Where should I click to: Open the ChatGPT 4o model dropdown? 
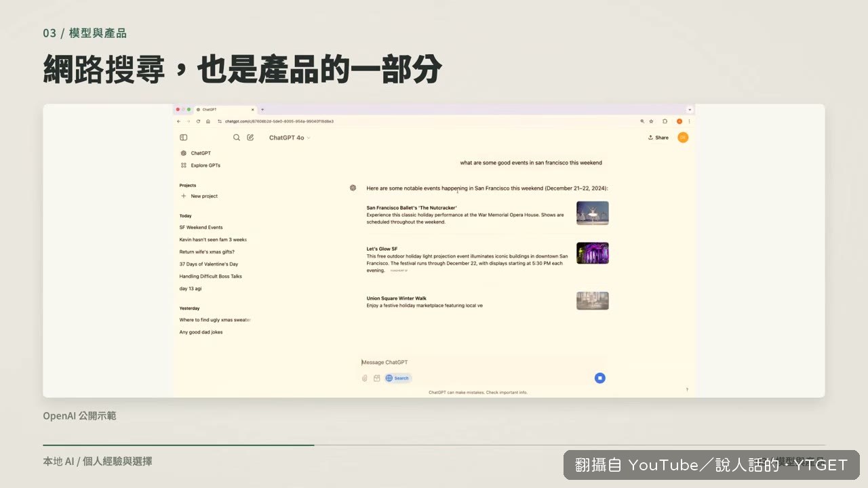pos(290,138)
